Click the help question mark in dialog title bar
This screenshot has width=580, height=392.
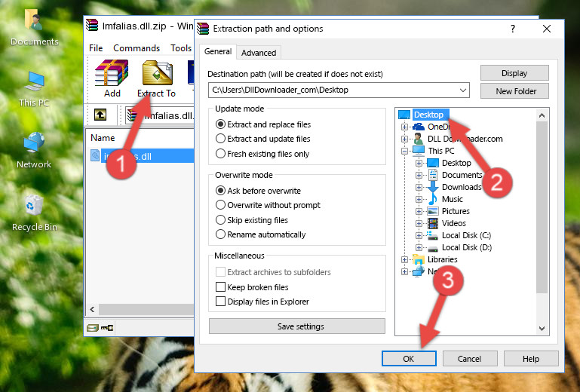[513, 29]
